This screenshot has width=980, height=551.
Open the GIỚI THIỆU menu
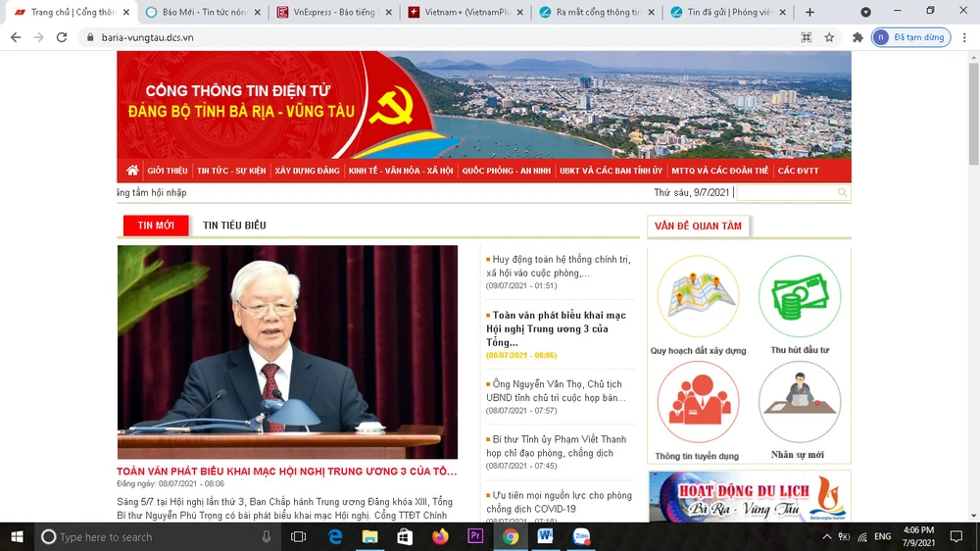[x=168, y=171]
